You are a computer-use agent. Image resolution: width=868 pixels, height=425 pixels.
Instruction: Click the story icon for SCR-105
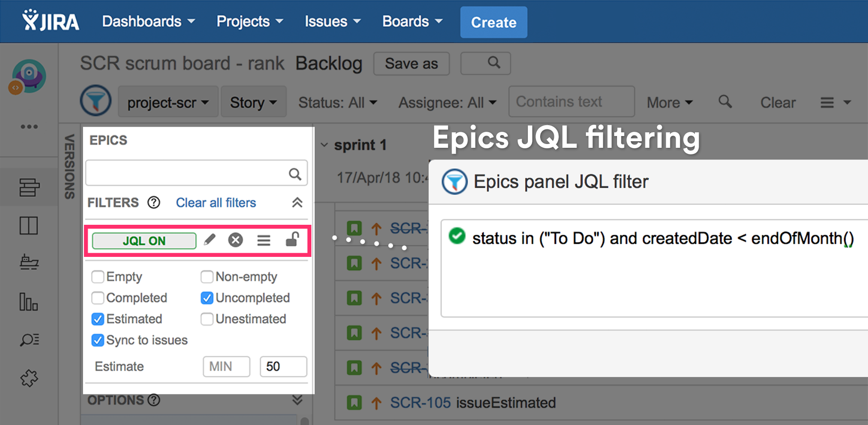coord(354,403)
